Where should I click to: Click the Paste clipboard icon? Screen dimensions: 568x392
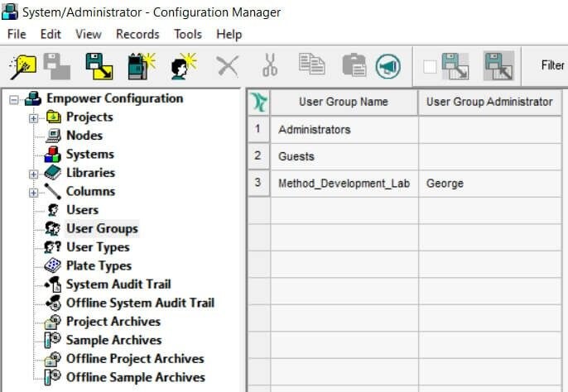coord(354,65)
